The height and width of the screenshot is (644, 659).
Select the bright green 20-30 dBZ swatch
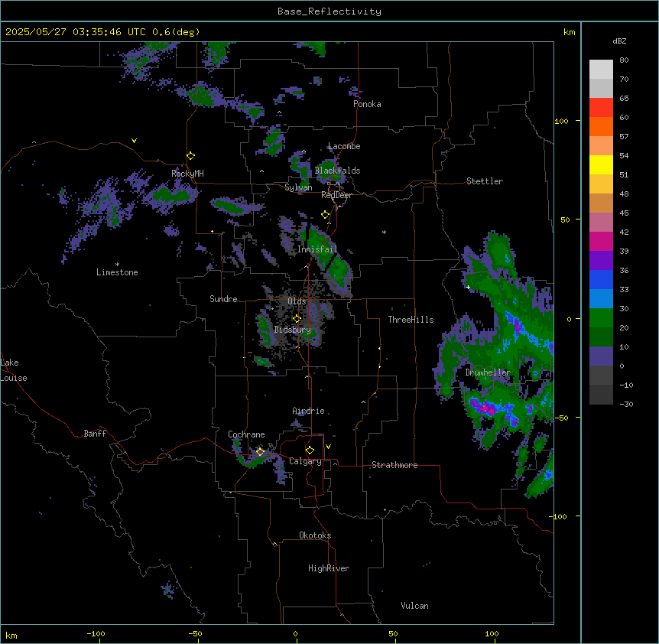601,318
